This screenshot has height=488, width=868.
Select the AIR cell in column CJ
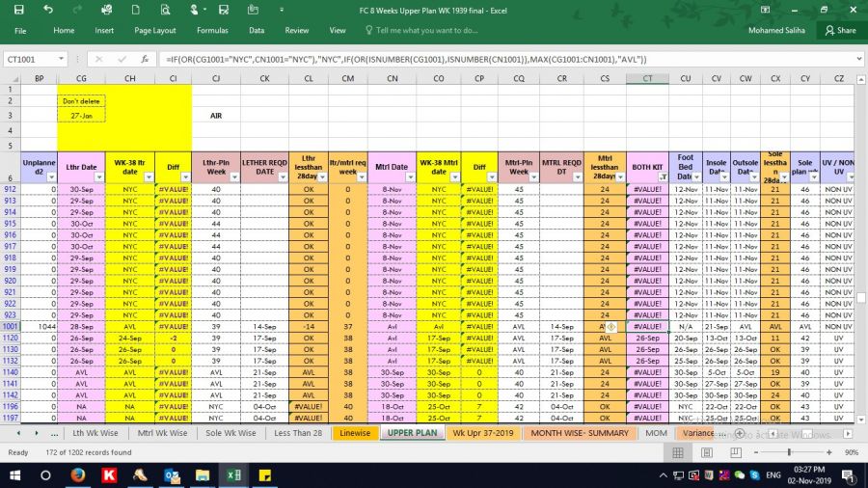(216, 116)
